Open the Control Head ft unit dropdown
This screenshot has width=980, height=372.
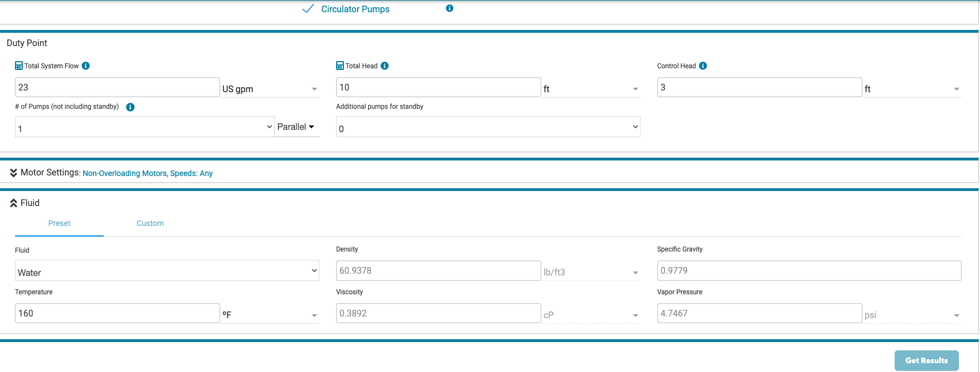[912, 89]
